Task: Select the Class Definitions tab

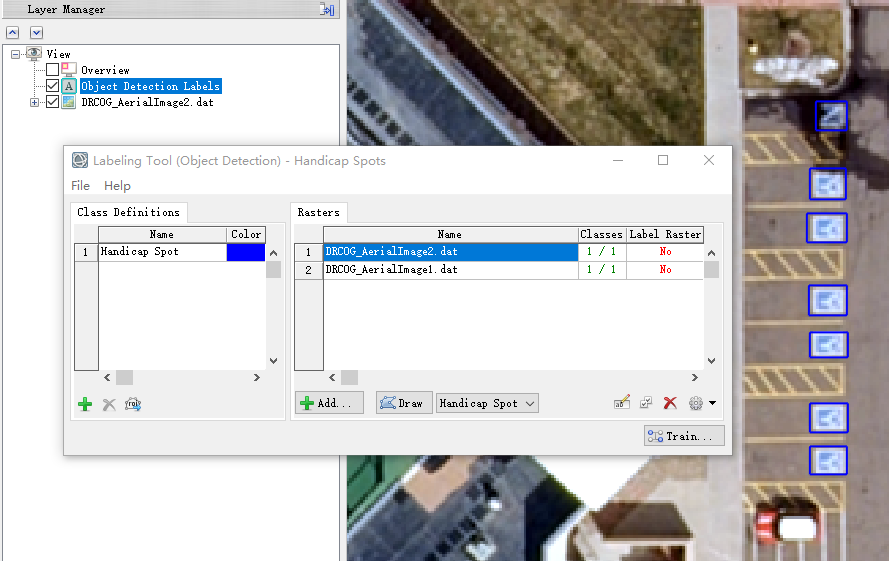Action: (129, 212)
